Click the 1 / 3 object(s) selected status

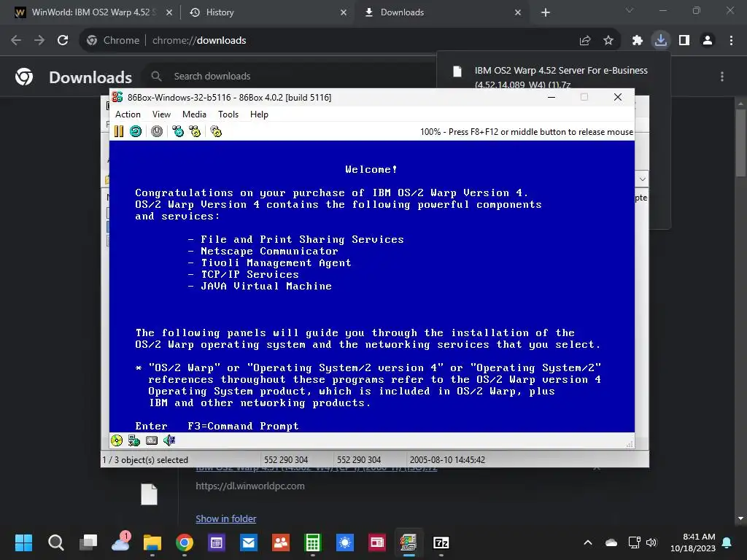pos(145,460)
